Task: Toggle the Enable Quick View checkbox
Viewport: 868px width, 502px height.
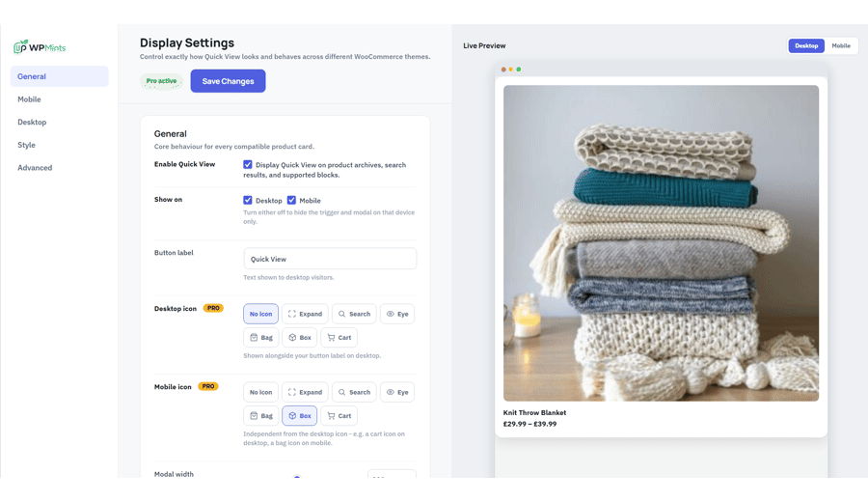Action: pos(248,164)
